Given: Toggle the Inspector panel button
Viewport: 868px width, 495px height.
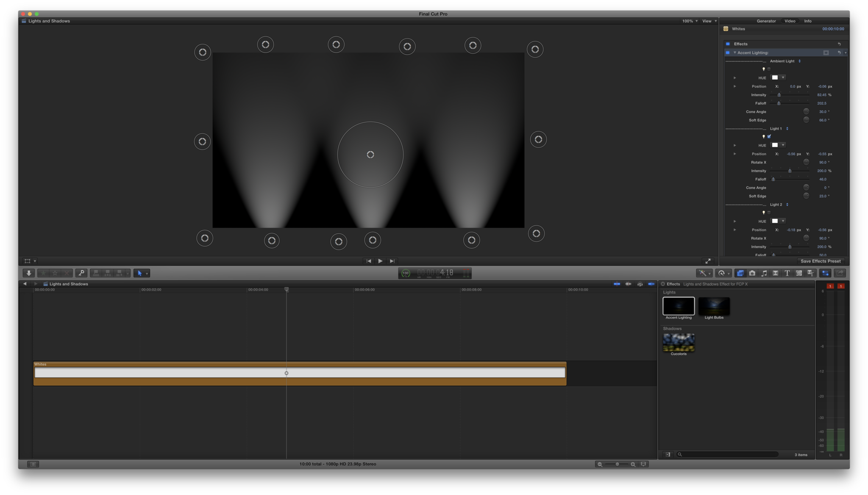Looking at the screenshot, I should tap(825, 274).
